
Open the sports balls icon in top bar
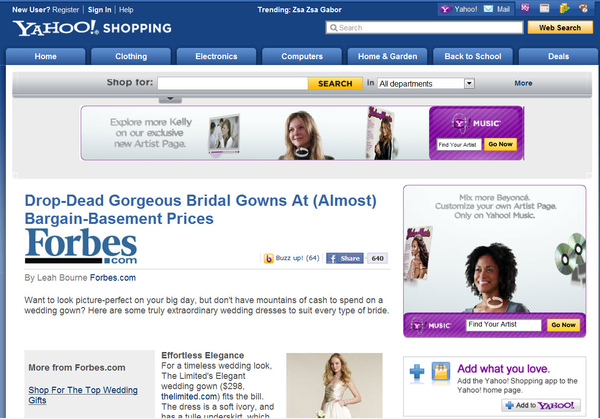coord(584,8)
